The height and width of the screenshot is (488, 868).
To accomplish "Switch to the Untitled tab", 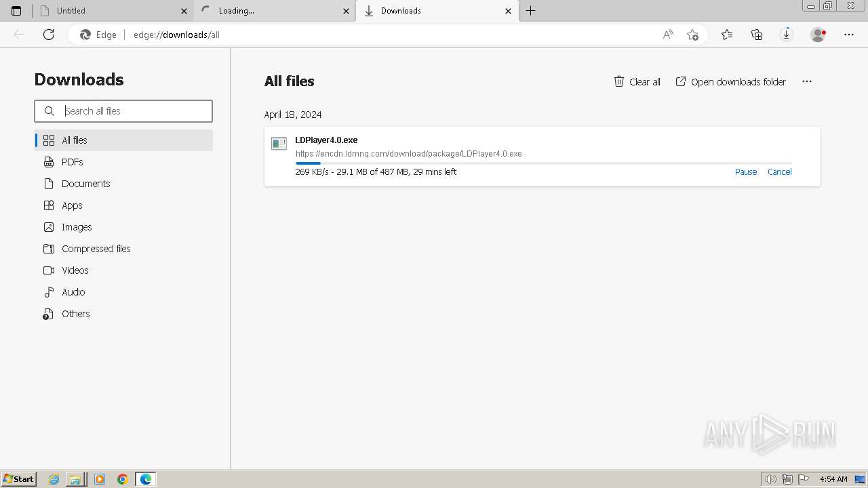I will [113, 11].
